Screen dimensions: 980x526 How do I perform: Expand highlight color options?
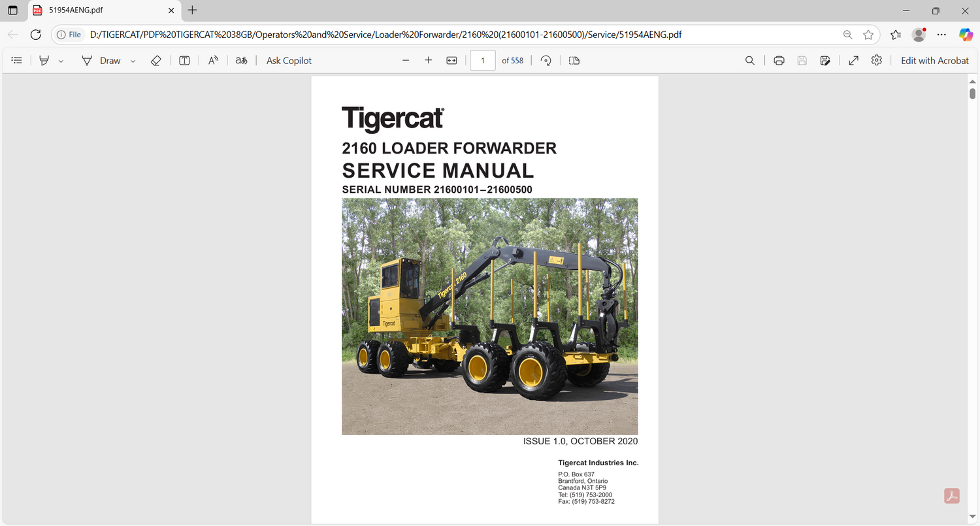pos(61,61)
